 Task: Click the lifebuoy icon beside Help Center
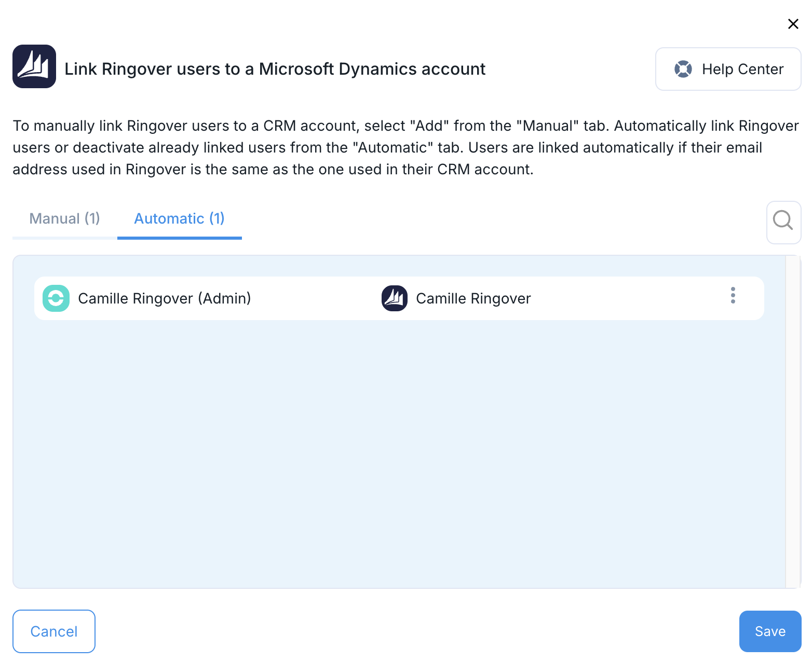(683, 69)
